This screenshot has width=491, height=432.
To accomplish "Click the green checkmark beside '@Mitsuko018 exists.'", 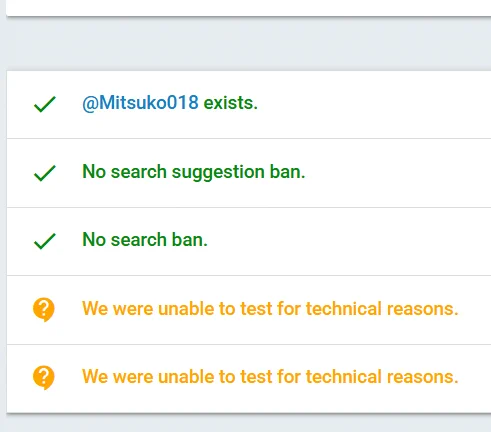I will [45, 104].
